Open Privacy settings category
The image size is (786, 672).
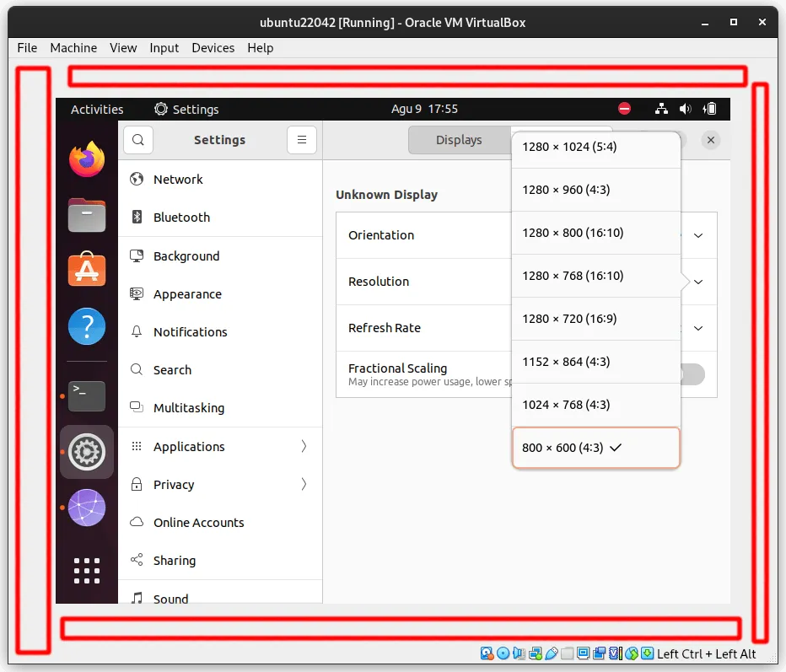220,485
